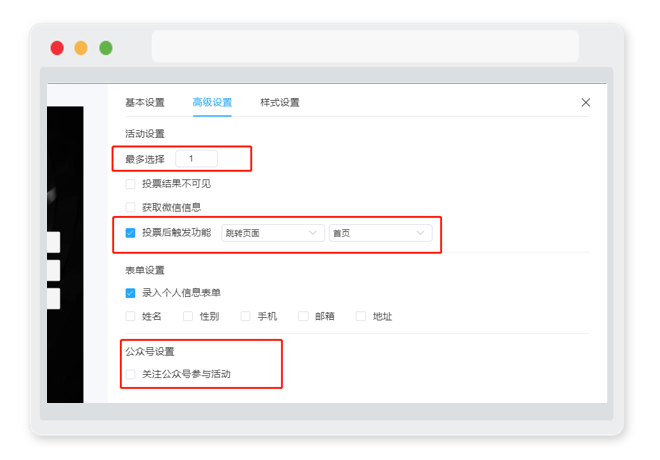660x460 pixels.
Task: Enable 关注公众号参与活动 checkbox
Action: tap(130, 374)
